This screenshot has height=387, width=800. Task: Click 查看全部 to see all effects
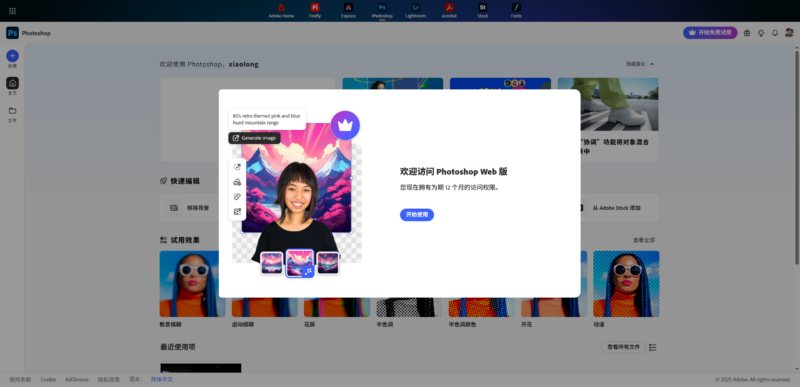click(644, 240)
